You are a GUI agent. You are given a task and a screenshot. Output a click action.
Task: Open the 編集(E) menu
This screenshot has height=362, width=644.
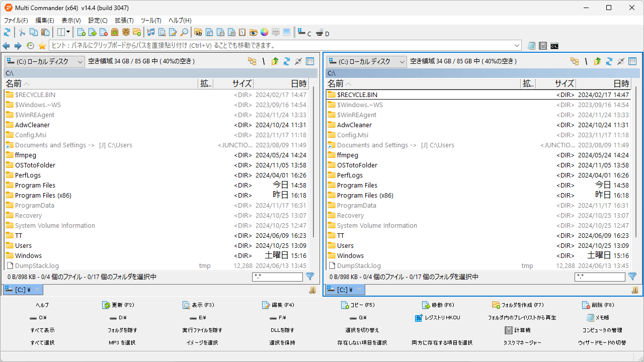45,21
